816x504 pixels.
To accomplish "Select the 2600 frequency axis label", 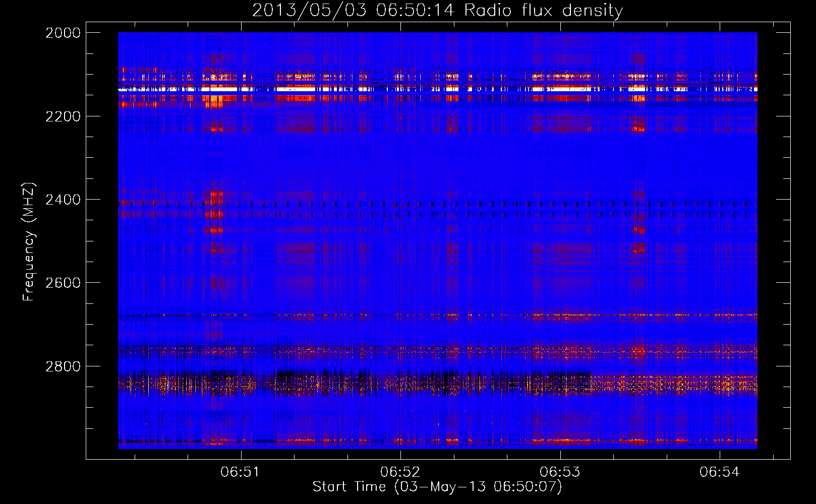I will 63,283.
